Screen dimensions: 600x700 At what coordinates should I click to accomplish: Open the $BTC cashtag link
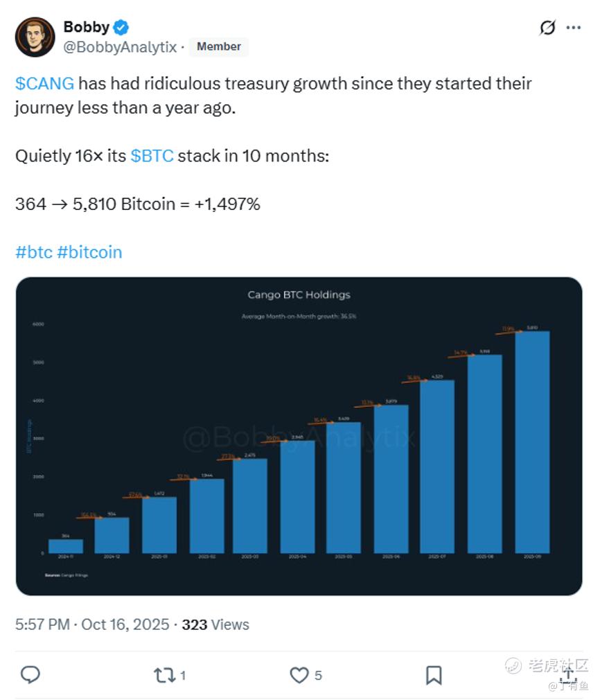(152, 156)
